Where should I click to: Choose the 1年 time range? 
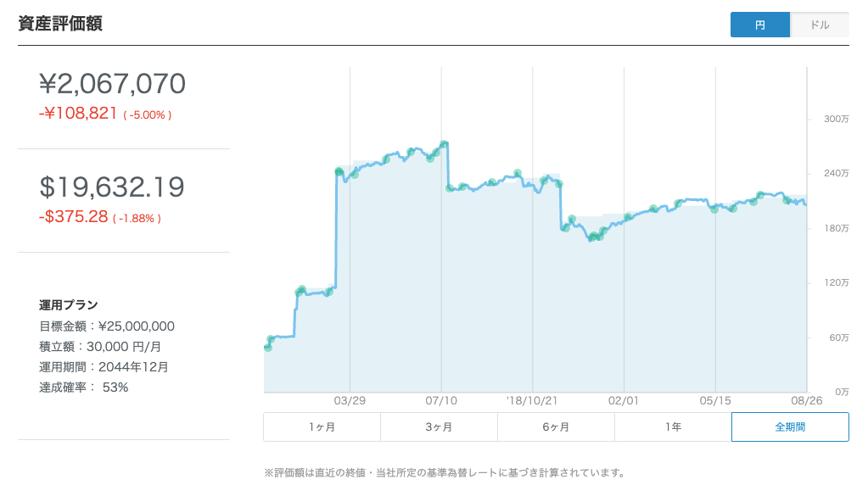[x=673, y=427]
